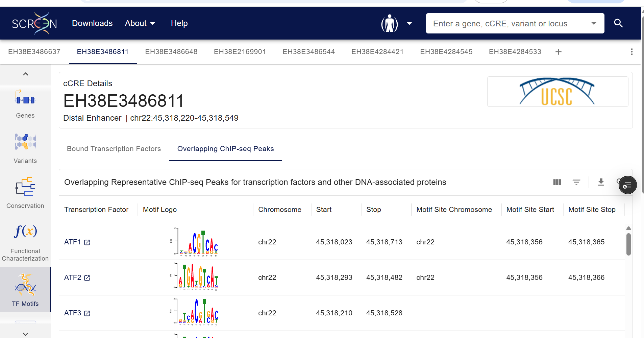Click the ATF3 external link icon
644x338 pixels.
pos(87,313)
